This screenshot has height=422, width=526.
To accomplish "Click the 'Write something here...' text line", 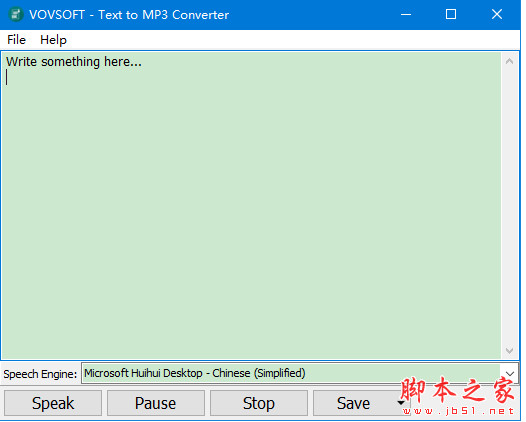I will [74, 62].
